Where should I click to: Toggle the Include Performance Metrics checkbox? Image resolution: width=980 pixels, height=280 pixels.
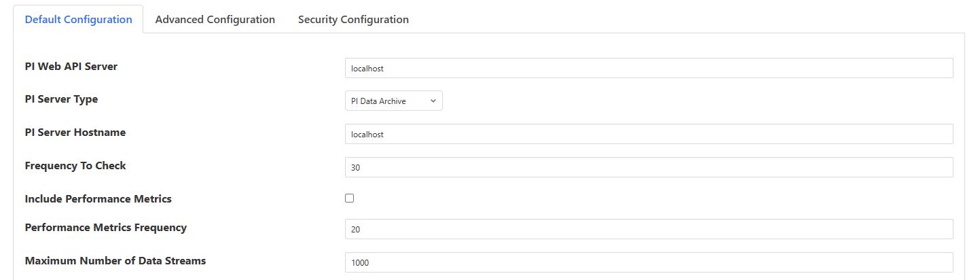point(350,198)
